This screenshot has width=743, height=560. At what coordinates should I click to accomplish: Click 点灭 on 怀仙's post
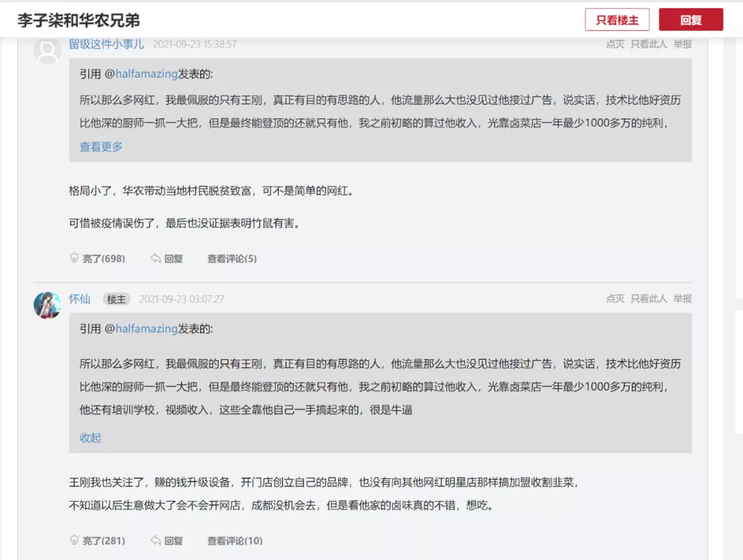(615, 299)
